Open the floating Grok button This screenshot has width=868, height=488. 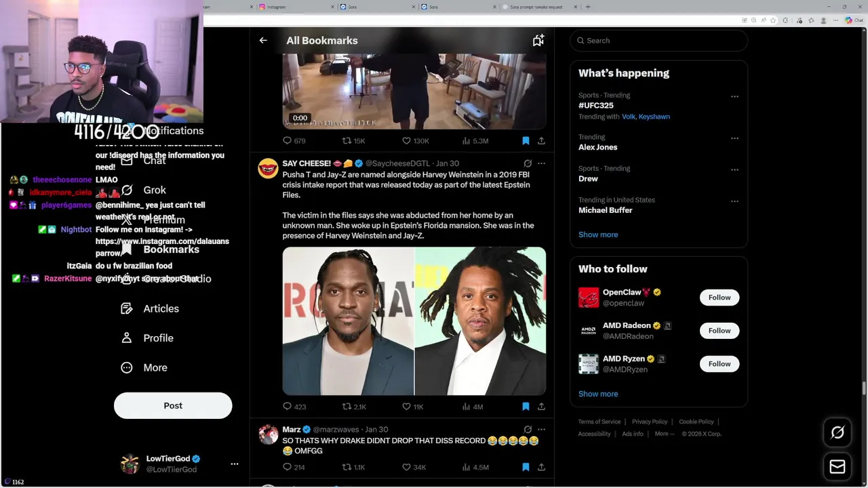[837, 432]
